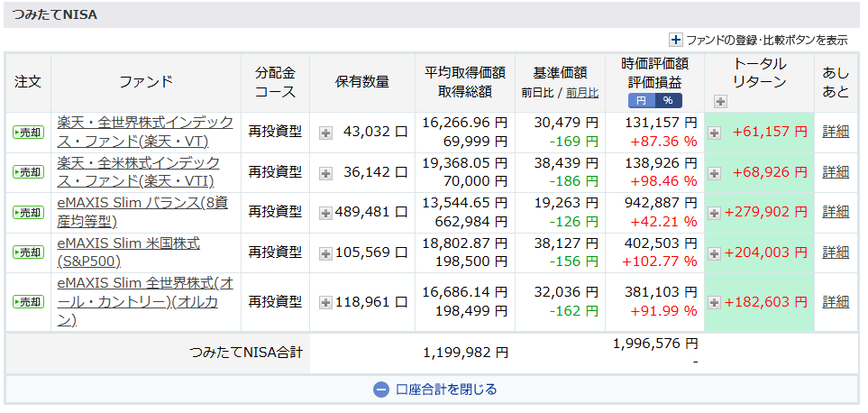Click the 売却 icon for 楽天・VT fund
The image size is (868, 413).
click(x=28, y=133)
